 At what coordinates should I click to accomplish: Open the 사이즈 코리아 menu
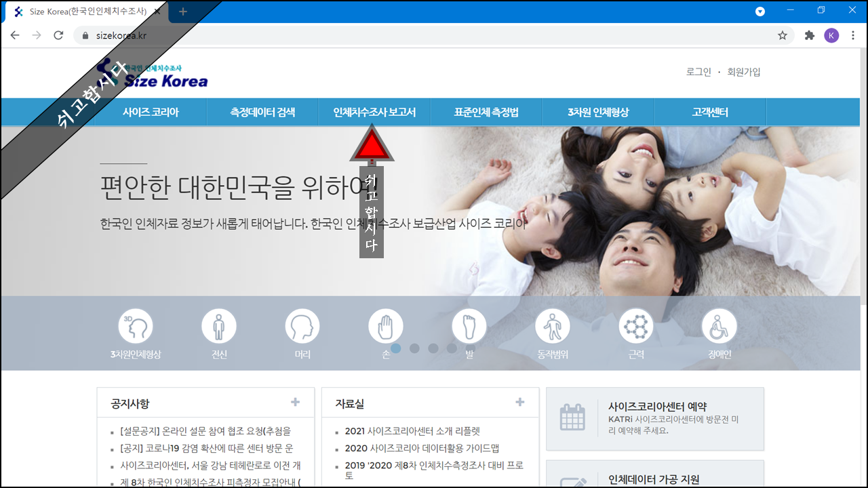[151, 113]
